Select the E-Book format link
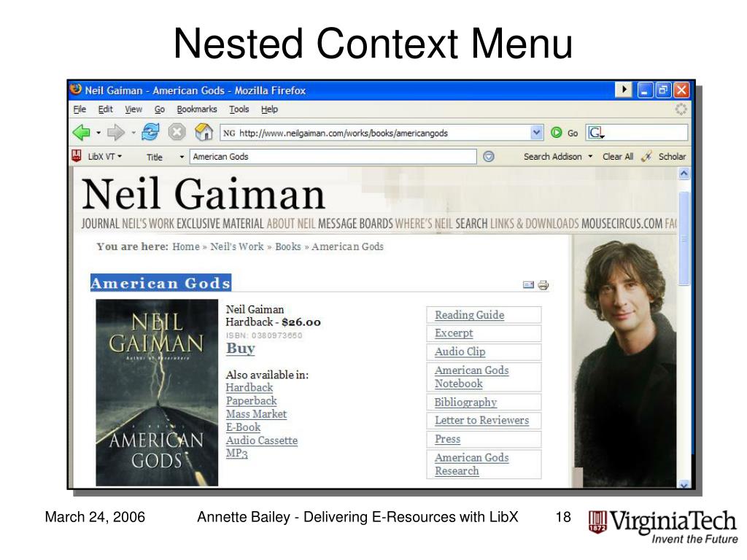 243,427
